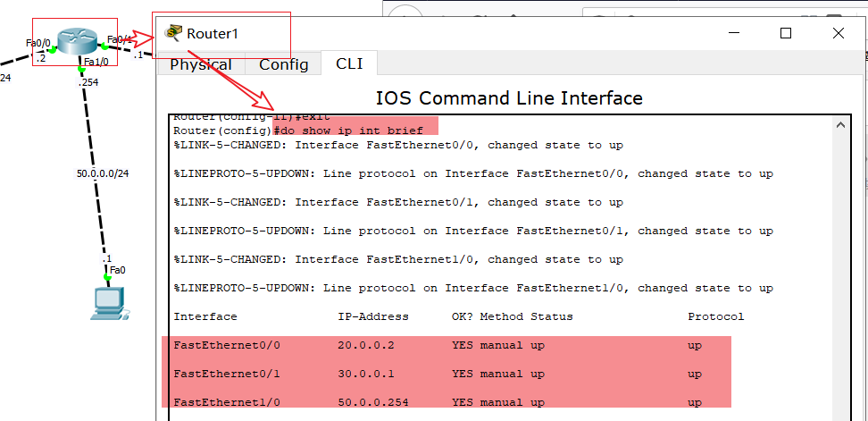Open the Config tab
This screenshot has height=421, width=868.
pos(283,65)
